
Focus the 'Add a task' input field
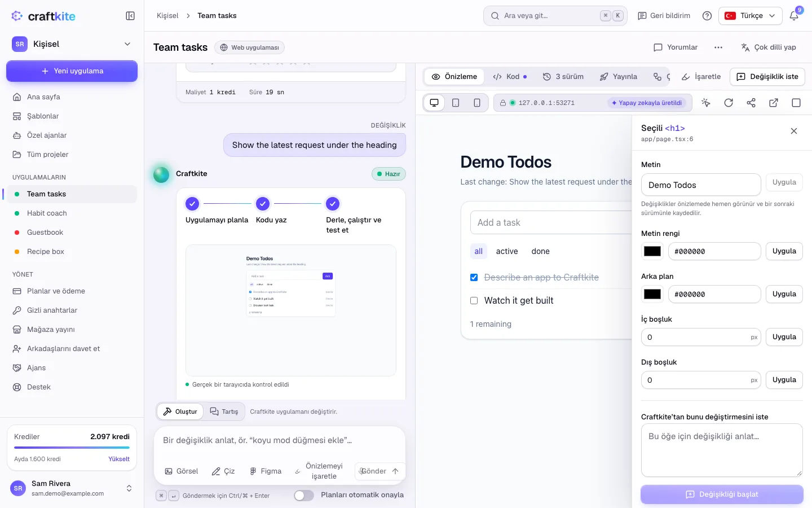coord(551,222)
